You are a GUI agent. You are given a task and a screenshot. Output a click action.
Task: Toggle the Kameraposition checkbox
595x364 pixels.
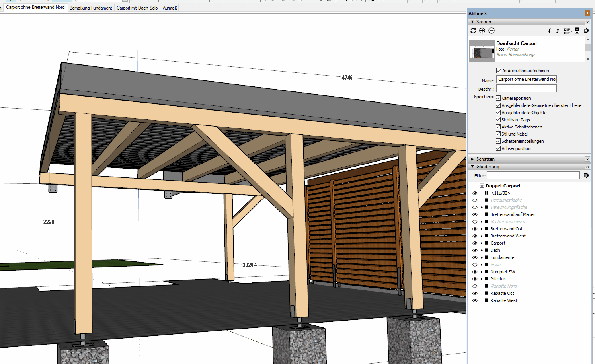click(x=498, y=98)
